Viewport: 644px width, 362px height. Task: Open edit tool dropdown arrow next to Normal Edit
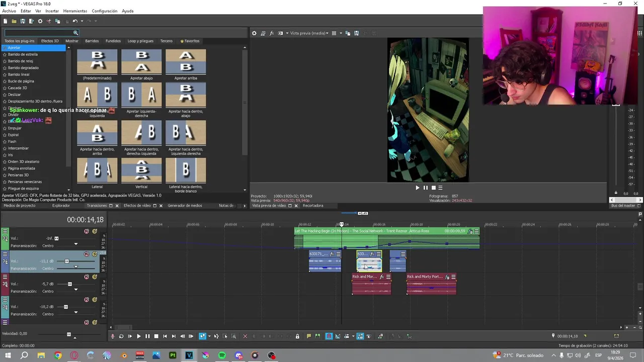[x=209, y=336]
